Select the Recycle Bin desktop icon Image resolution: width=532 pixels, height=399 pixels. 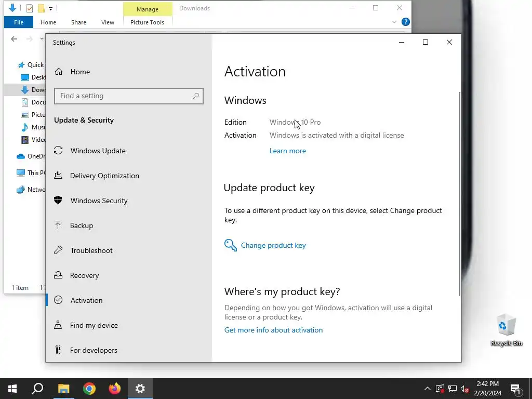pyautogui.click(x=507, y=330)
